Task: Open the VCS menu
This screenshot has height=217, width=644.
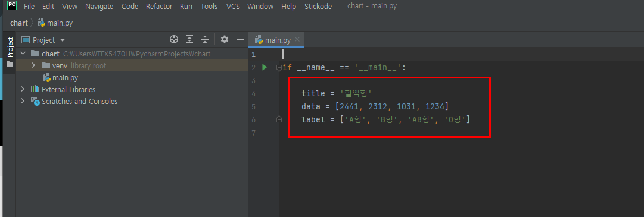Action: point(233,7)
